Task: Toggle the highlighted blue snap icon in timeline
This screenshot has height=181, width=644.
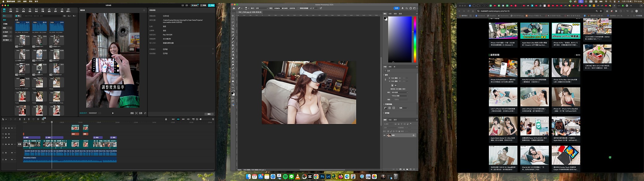Action: [178, 119]
